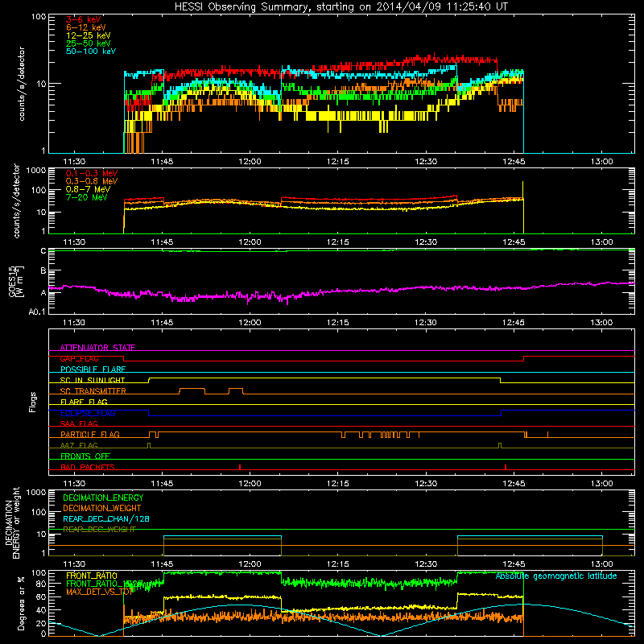Click the 0.3-0.8 MeV legend label

(92, 181)
